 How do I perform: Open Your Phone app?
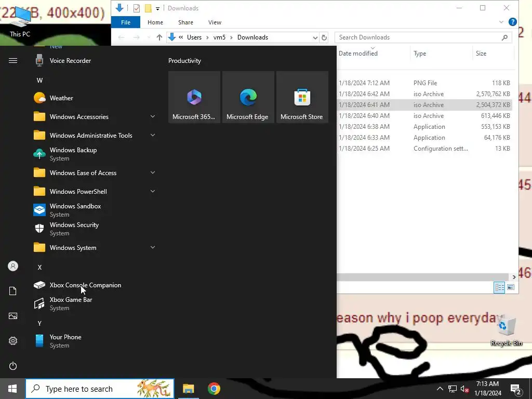pyautogui.click(x=95, y=341)
